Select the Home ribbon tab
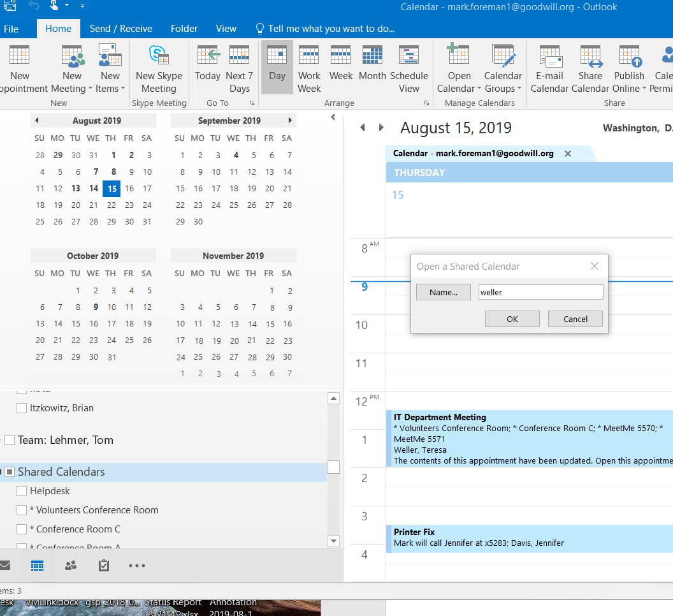Image resolution: width=673 pixels, height=616 pixels. click(59, 29)
